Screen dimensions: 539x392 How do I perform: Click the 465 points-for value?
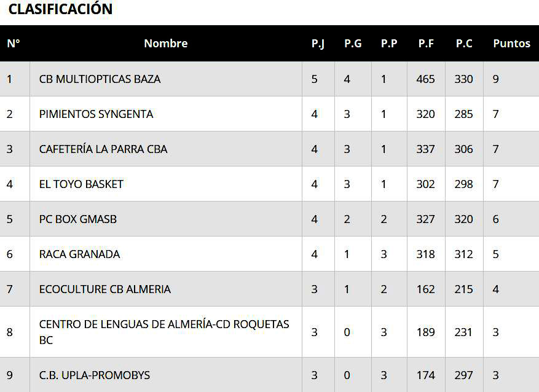click(425, 79)
